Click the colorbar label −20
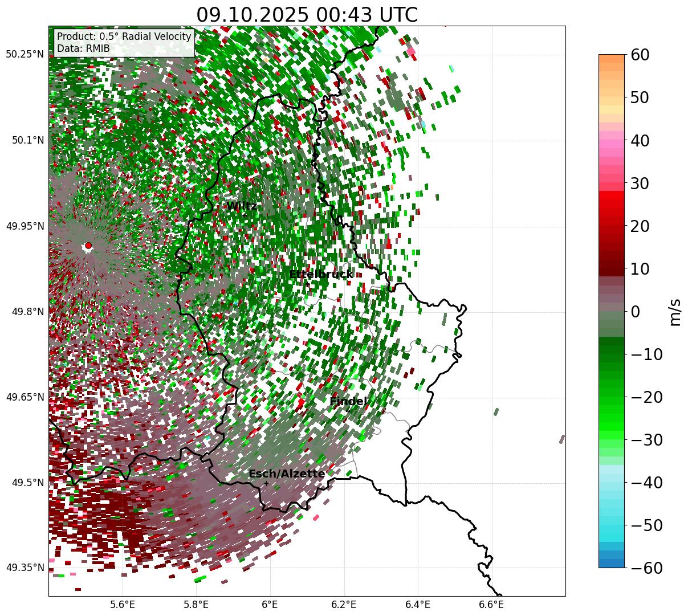Image resolution: width=688 pixels, height=616 pixels. tap(646, 397)
